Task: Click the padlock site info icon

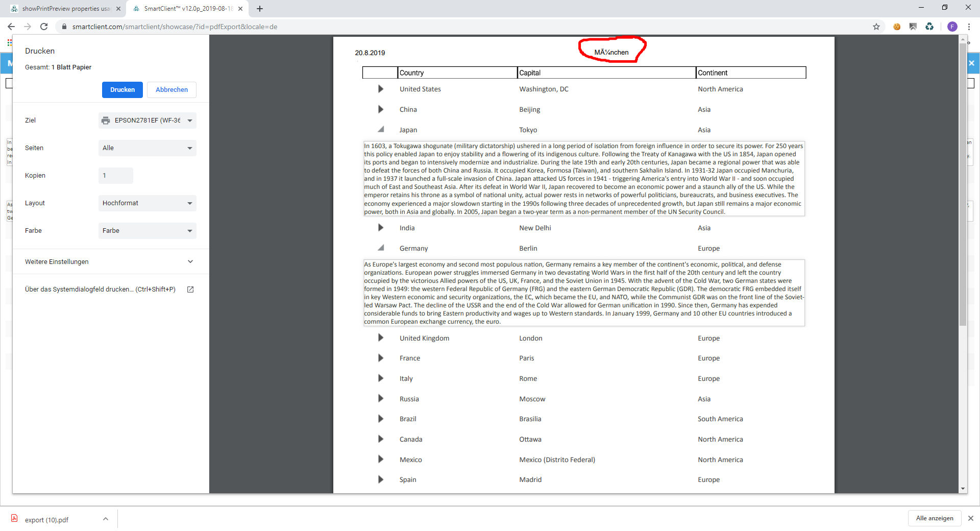Action: click(64, 27)
